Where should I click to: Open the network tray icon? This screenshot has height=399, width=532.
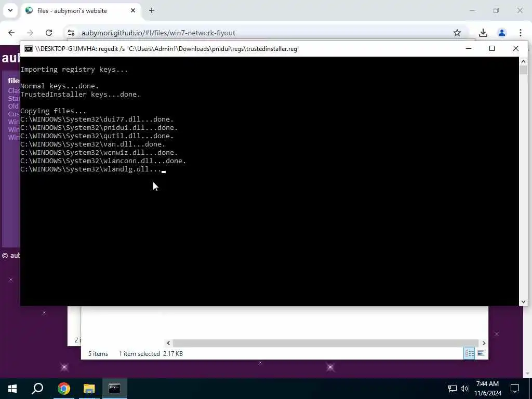(x=453, y=389)
